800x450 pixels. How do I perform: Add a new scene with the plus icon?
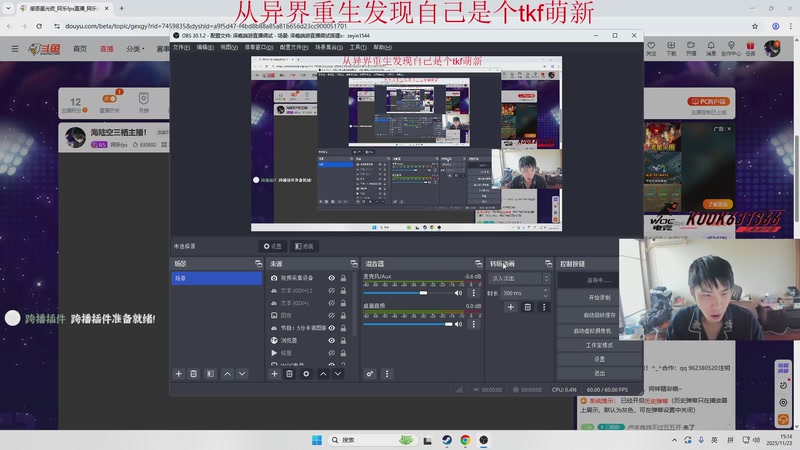tap(179, 374)
